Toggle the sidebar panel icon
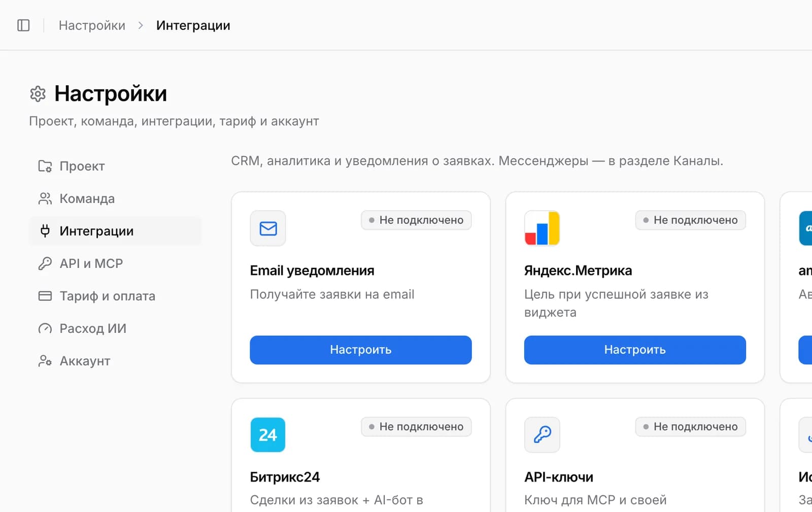 click(23, 25)
